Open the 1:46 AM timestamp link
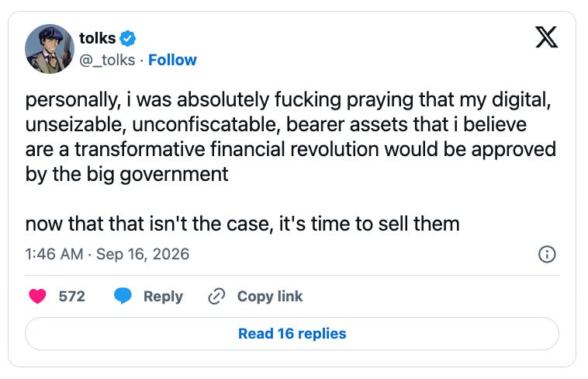 click(x=54, y=254)
